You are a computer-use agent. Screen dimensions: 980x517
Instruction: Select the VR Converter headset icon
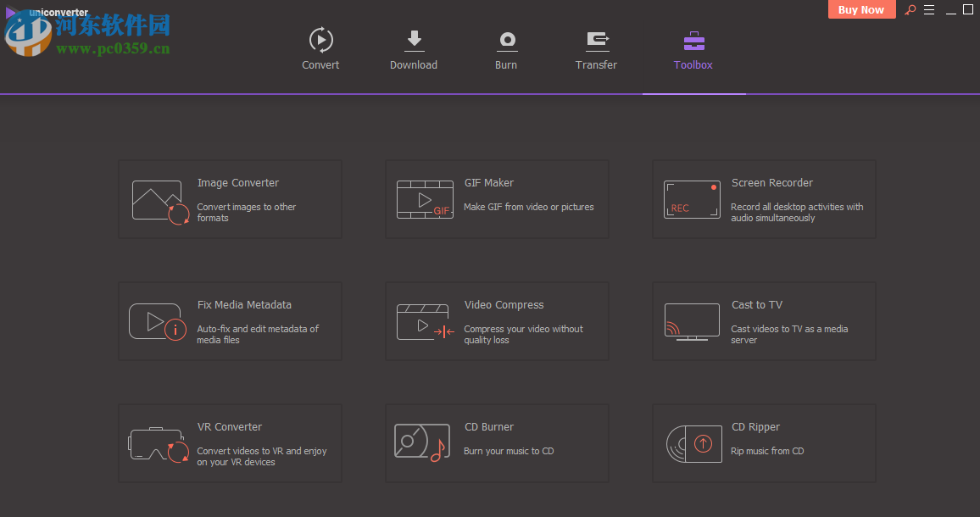click(x=157, y=442)
